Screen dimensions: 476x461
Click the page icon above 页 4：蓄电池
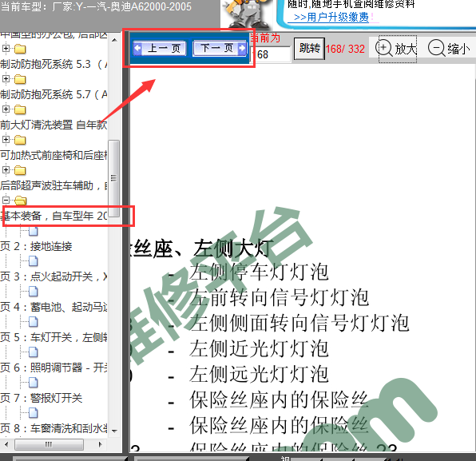[x=33, y=292]
